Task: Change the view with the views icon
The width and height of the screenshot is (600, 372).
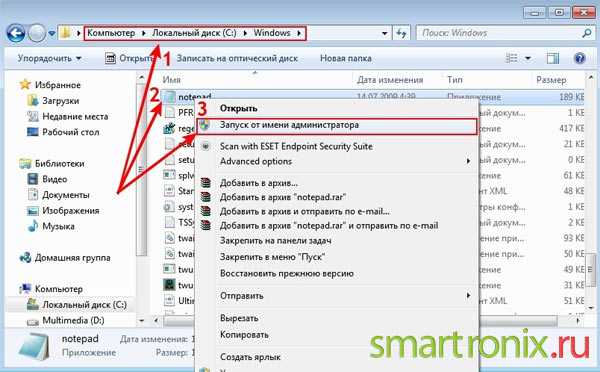Action: tap(512, 59)
